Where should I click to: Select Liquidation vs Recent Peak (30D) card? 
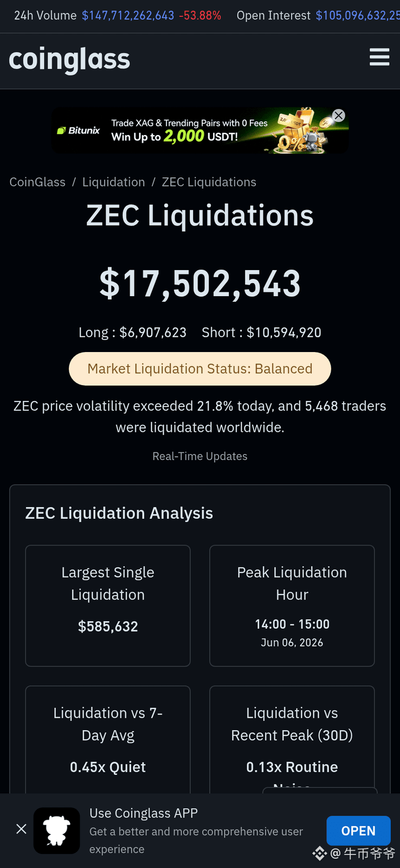[292, 740]
